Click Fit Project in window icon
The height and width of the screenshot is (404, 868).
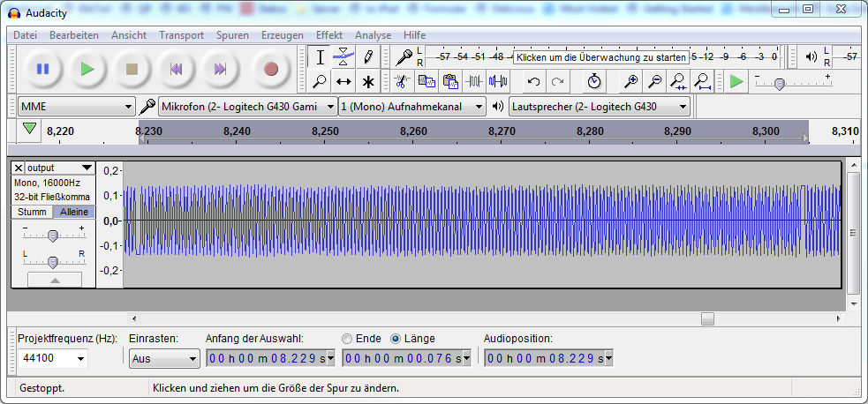[703, 82]
